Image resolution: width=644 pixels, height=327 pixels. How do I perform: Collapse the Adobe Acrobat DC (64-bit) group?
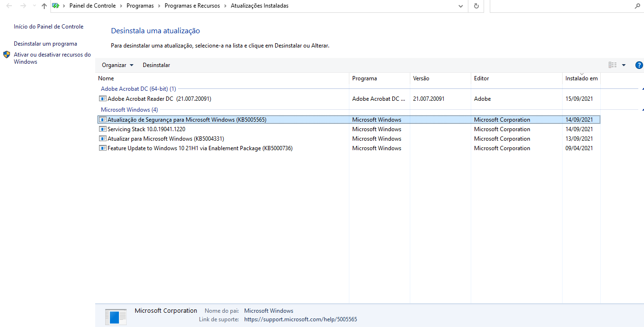coord(642,89)
